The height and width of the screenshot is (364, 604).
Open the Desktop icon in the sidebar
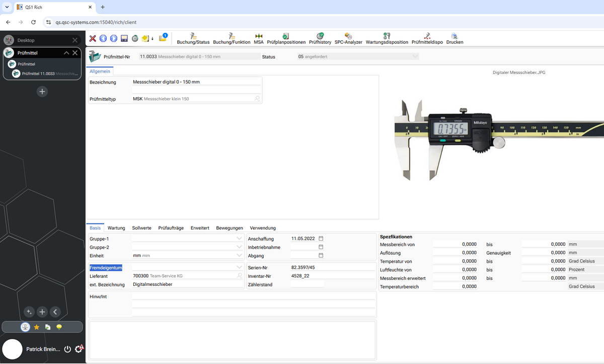click(9, 40)
